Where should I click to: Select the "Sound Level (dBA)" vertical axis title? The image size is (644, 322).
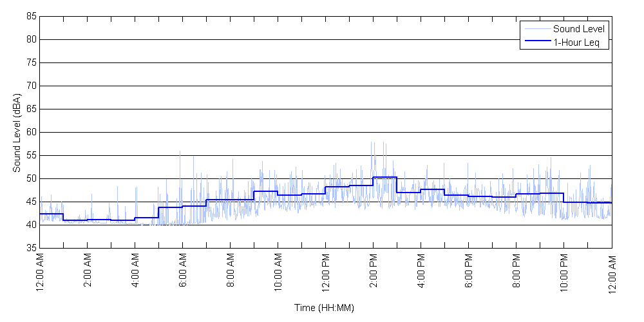click(x=17, y=132)
